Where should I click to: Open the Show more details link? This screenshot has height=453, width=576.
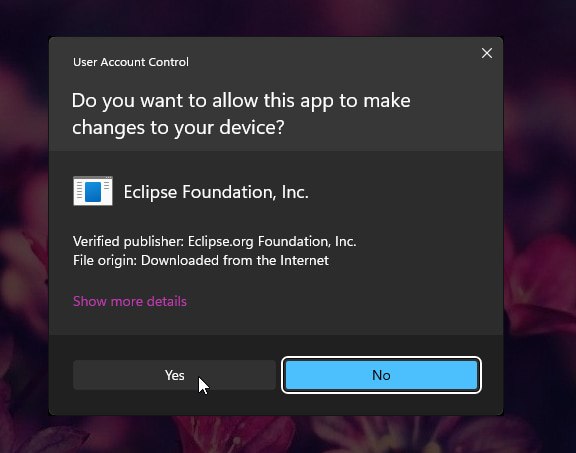(130, 301)
